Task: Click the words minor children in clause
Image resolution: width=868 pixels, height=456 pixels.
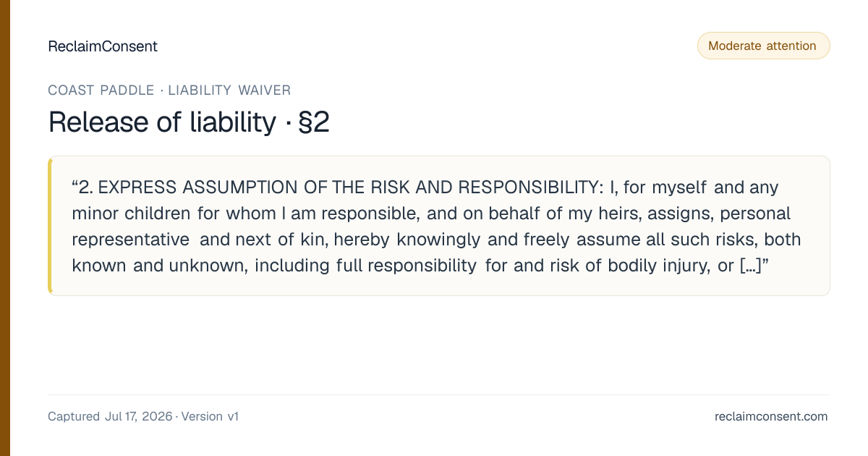Action: [135, 214]
